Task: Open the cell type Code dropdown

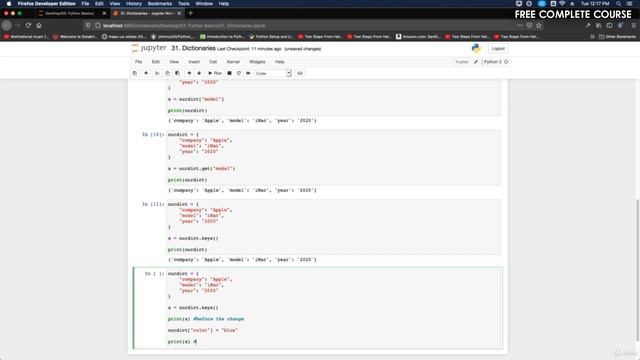Action: (273, 73)
